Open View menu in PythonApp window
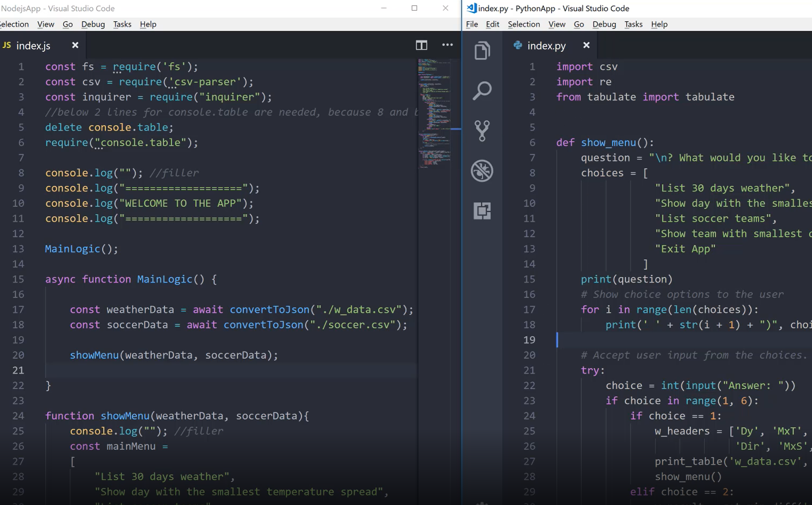The height and width of the screenshot is (505, 812). pyautogui.click(x=557, y=24)
